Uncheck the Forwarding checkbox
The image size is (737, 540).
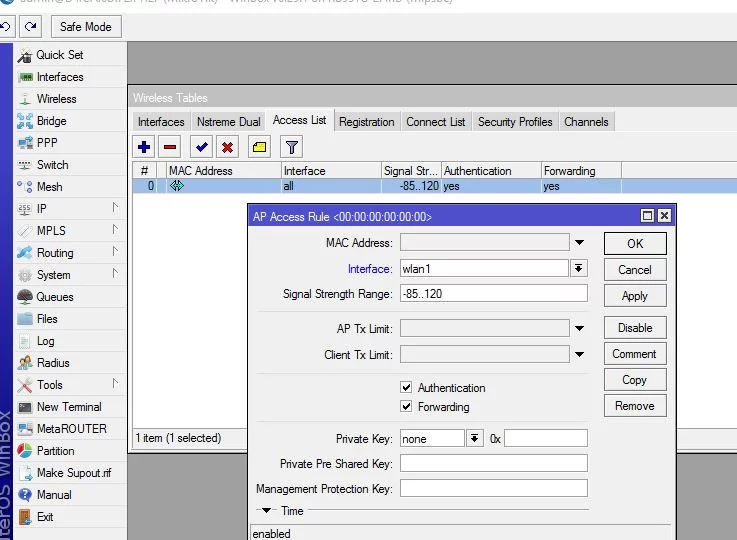pos(406,407)
